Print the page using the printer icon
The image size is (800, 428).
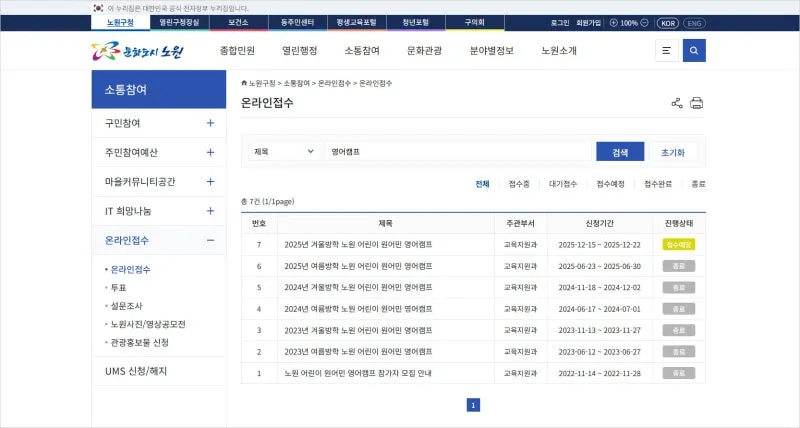(x=697, y=103)
